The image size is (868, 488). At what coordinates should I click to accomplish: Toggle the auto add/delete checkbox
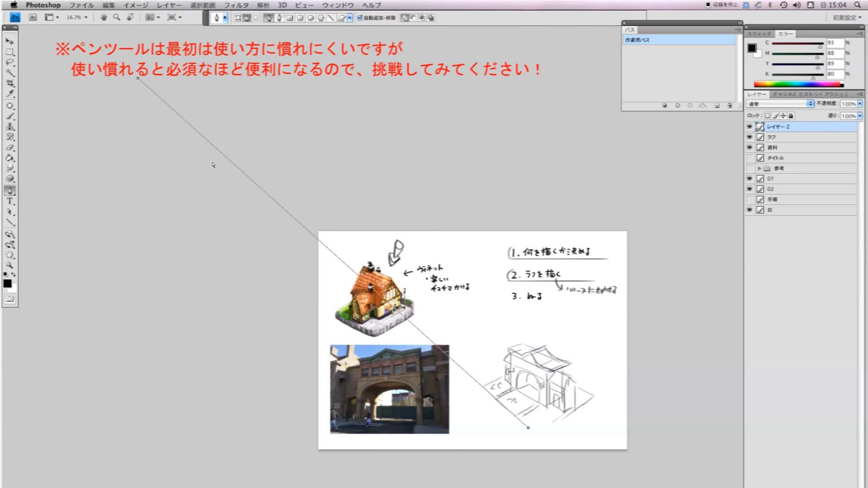pyautogui.click(x=360, y=18)
